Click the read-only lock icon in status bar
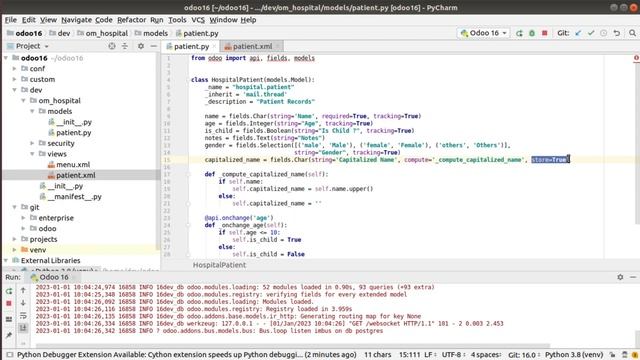 coord(612,355)
